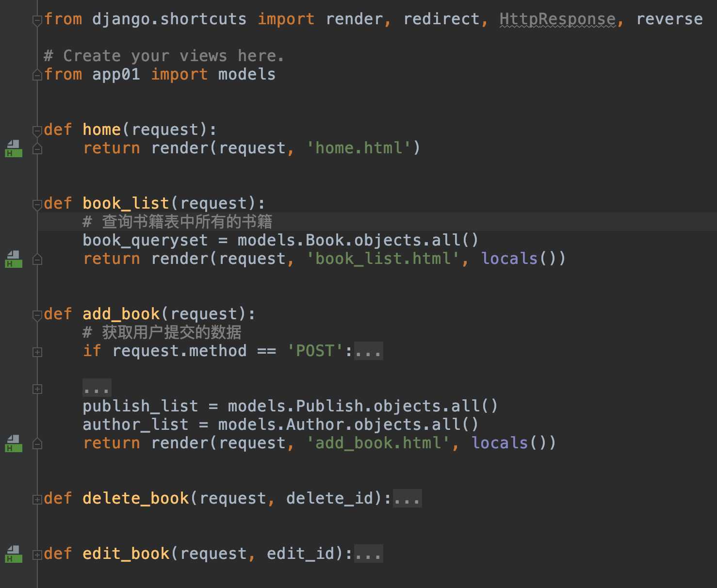Collapse fold marker at 'from app01 import models'
The image size is (717, 588).
37,75
